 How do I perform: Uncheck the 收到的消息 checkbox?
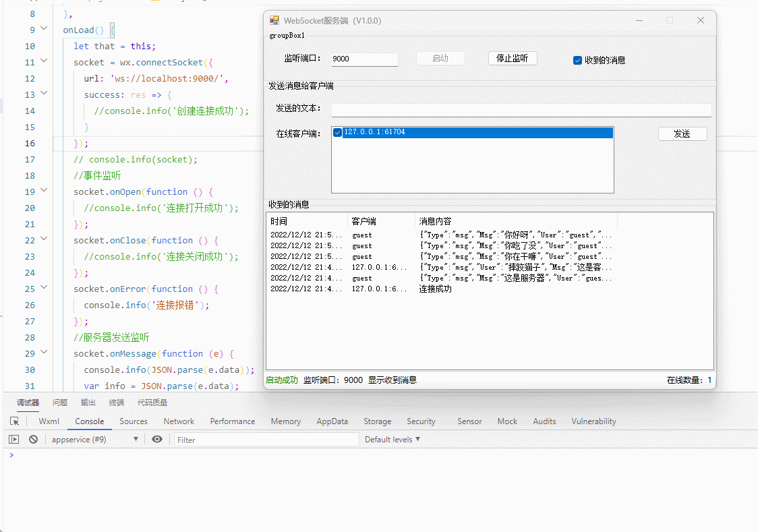577,60
